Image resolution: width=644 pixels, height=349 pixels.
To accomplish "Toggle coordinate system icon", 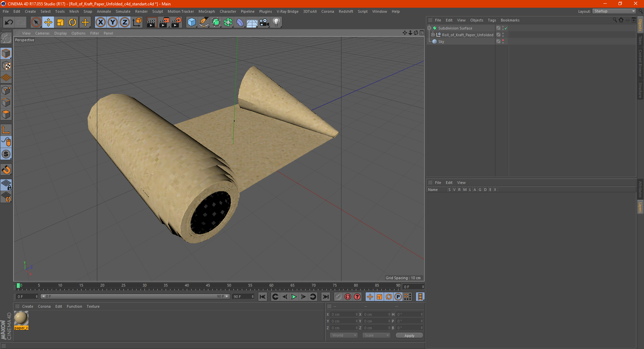I will [x=137, y=22].
